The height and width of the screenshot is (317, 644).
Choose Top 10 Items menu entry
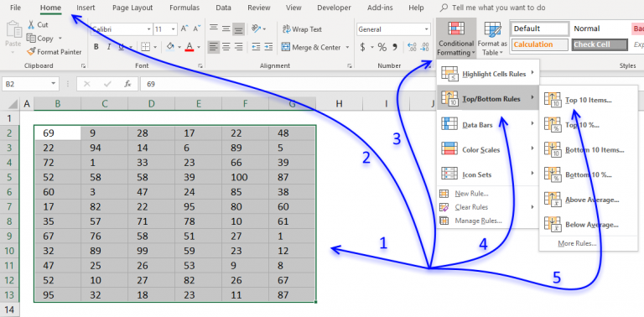(588, 100)
